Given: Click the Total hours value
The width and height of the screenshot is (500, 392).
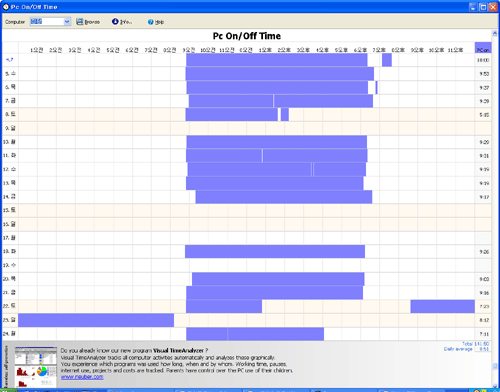Looking at the screenshot, I should [x=481, y=344].
